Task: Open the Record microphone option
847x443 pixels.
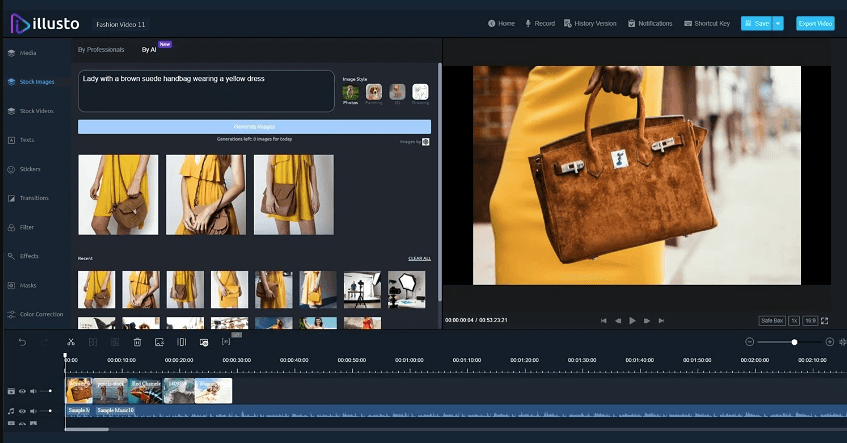Action: [540, 23]
